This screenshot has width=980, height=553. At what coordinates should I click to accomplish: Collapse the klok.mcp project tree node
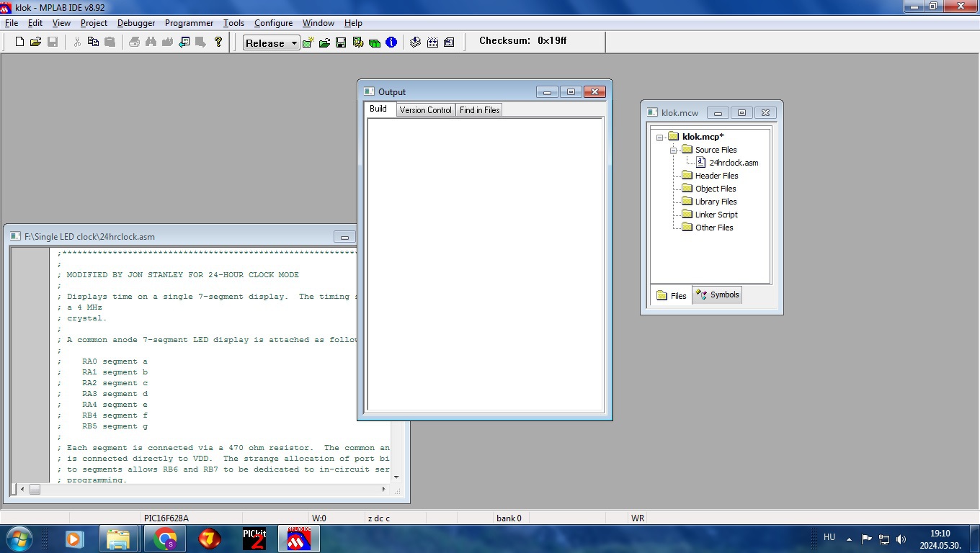(659, 137)
